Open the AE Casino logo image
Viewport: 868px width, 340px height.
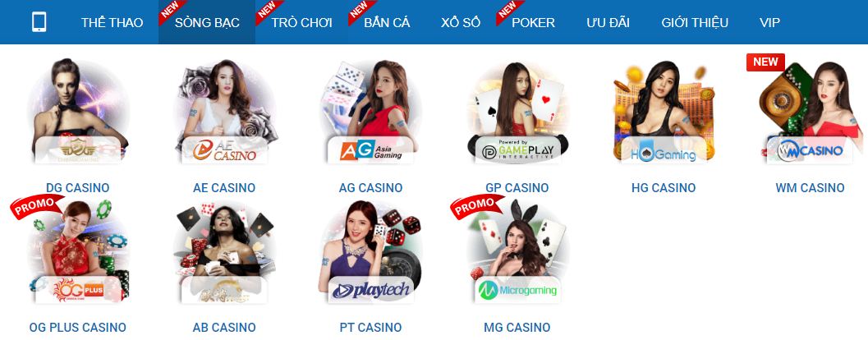224,111
